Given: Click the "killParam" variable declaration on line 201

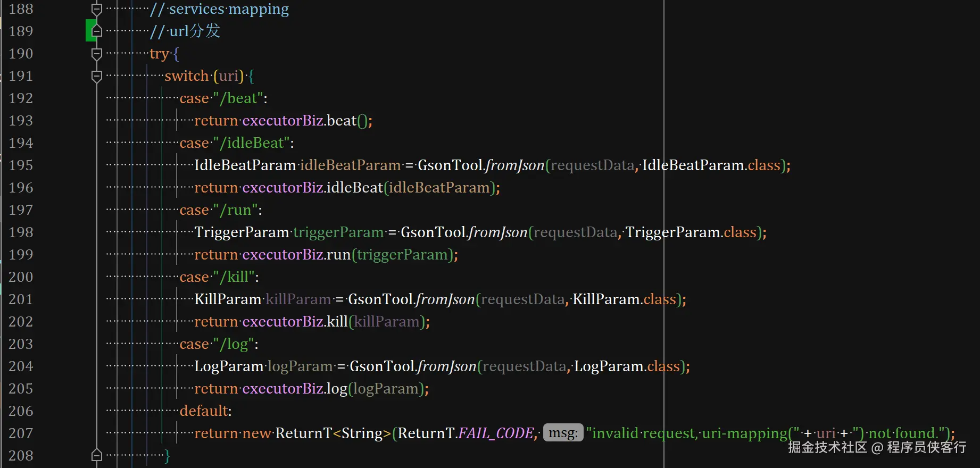Looking at the screenshot, I should click(x=298, y=299).
